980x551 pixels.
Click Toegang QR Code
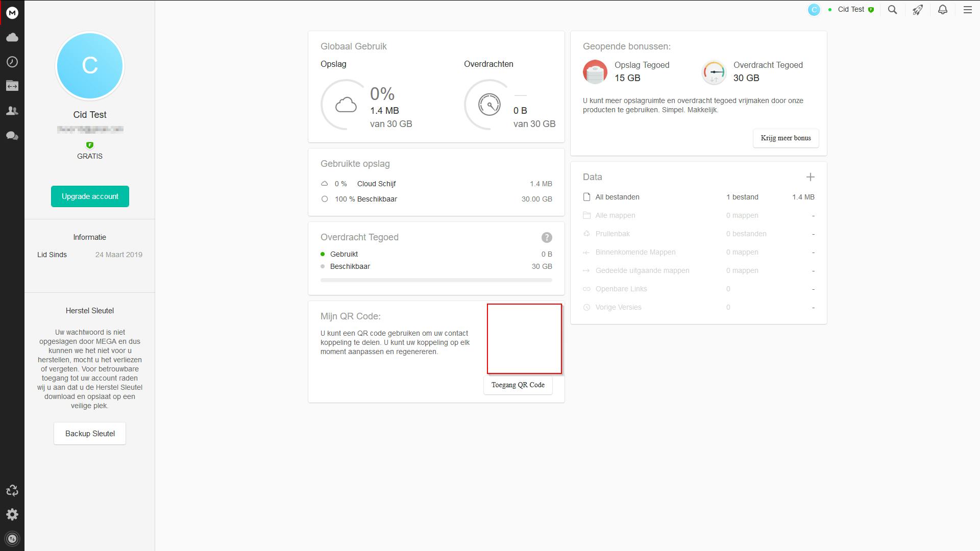point(518,385)
